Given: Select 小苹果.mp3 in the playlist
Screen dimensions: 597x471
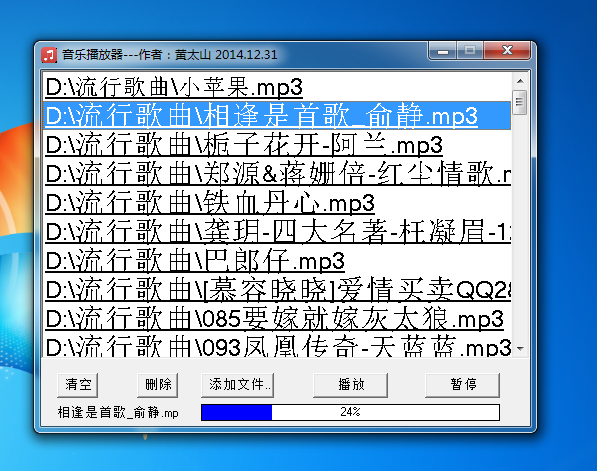Looking at the screenshot, I should point(277,86).
